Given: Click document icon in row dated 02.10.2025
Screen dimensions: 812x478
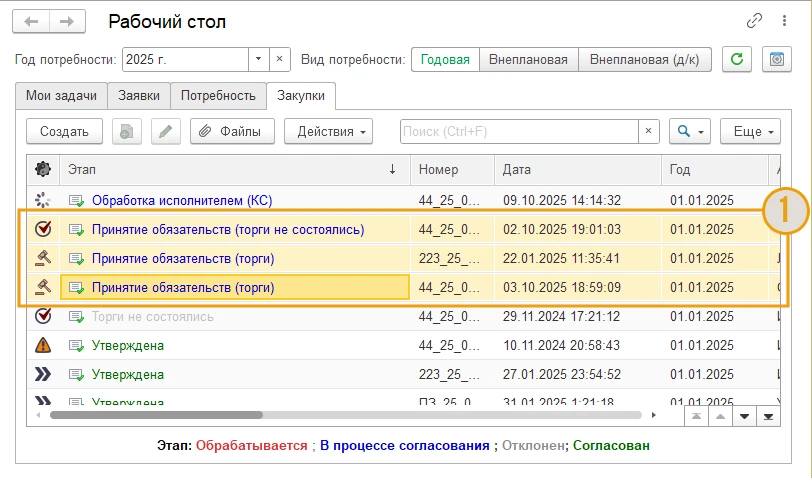Looking at the screenshot, I should (x=77, y=229).
